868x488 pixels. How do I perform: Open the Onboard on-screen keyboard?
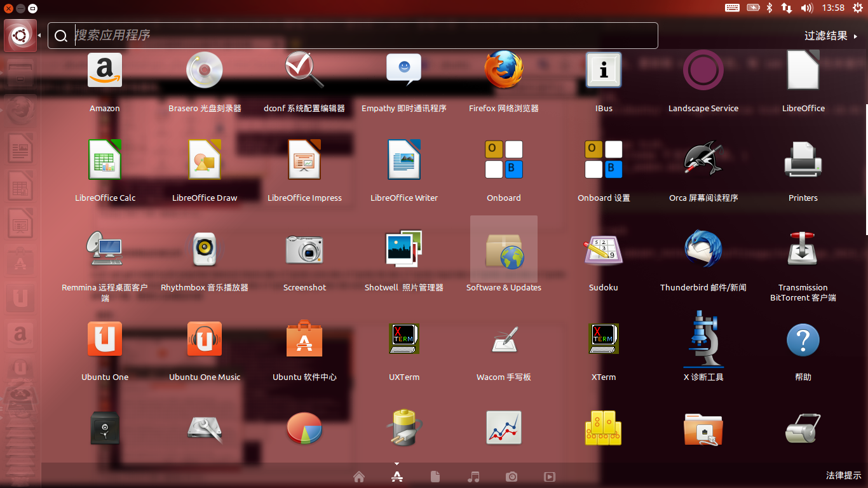pyautogui.click(x=504, y=159)
